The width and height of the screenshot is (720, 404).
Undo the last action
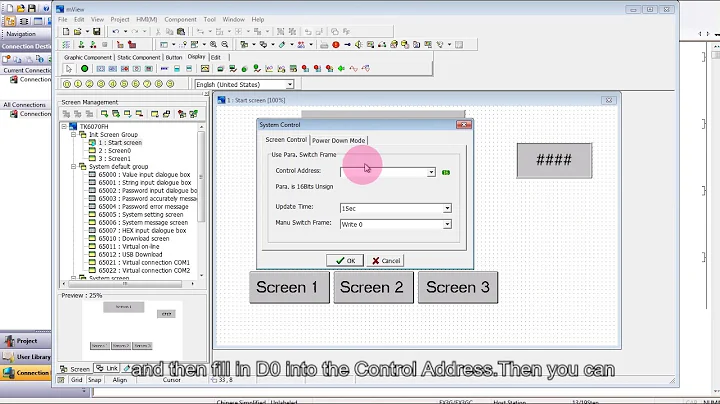pyautogui.click(x=116, y=32)
